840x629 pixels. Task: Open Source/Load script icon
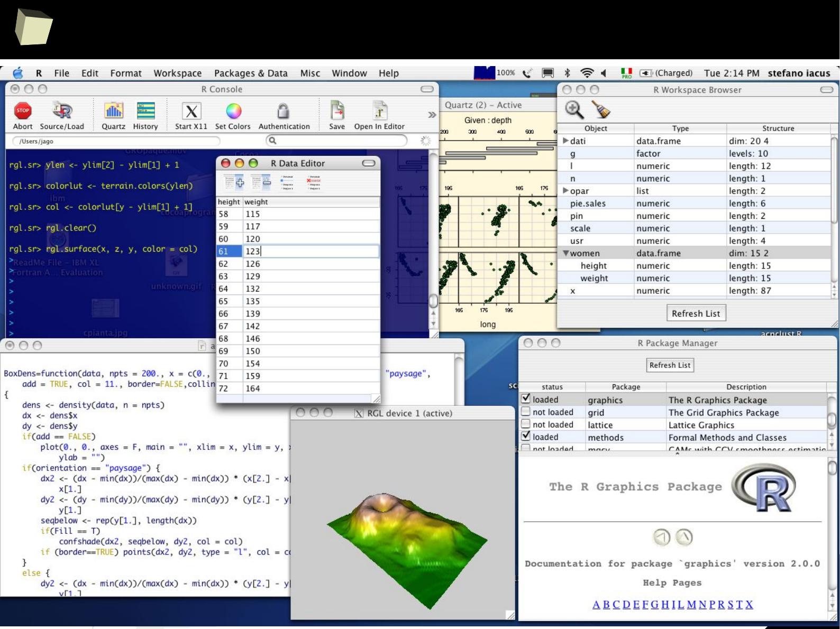[x=62, y=111]
